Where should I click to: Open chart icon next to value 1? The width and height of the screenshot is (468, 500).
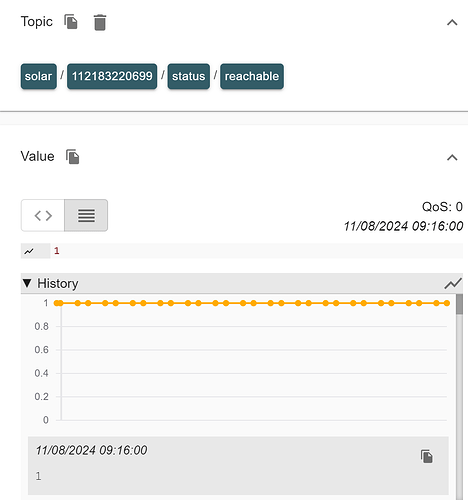[x=29, y=251]
